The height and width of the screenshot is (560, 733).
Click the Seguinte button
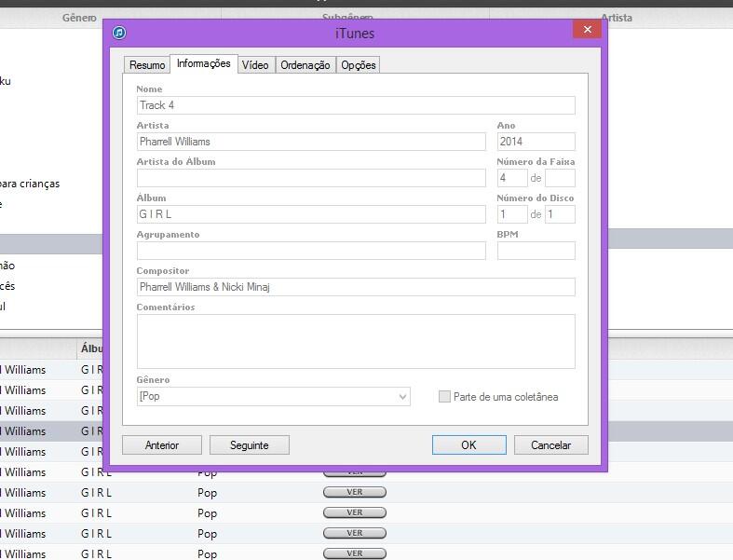pos(250,444)
